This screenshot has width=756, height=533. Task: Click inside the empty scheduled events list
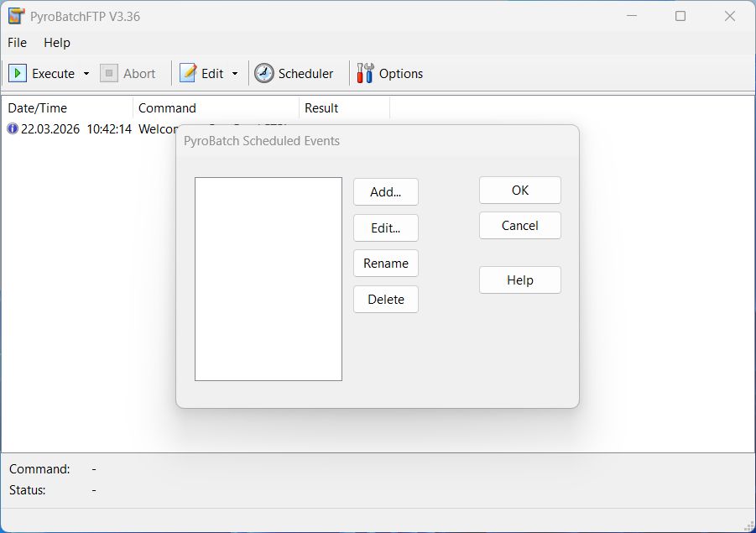coord(268,279)
